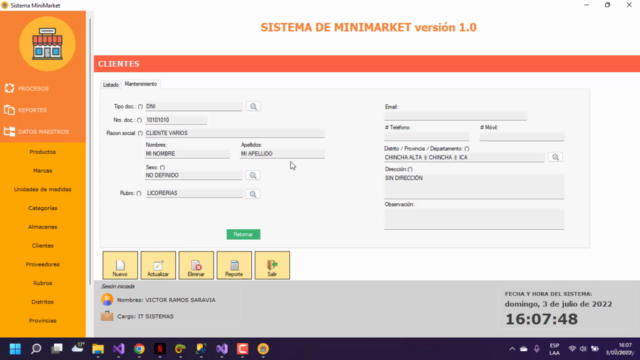The height and width of the screenshot is (360, 640).
Task: Click the Email field
Action: [456, 116]
